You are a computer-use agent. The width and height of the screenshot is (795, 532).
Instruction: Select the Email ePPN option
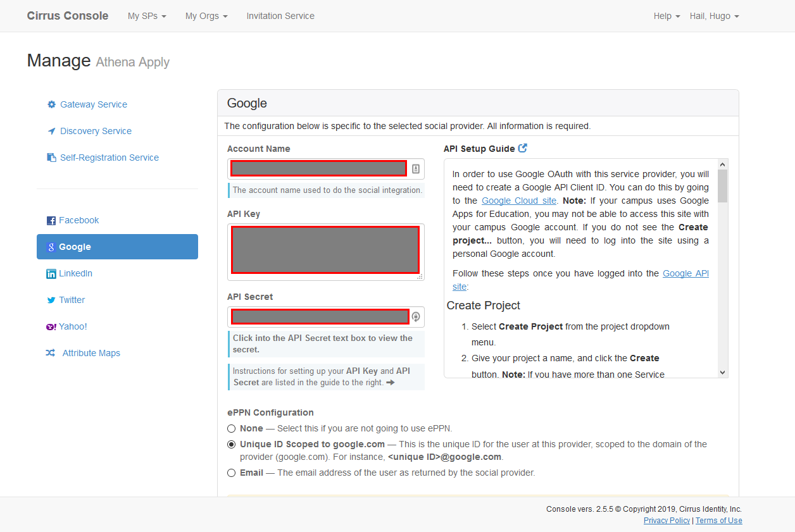(231, 473)
